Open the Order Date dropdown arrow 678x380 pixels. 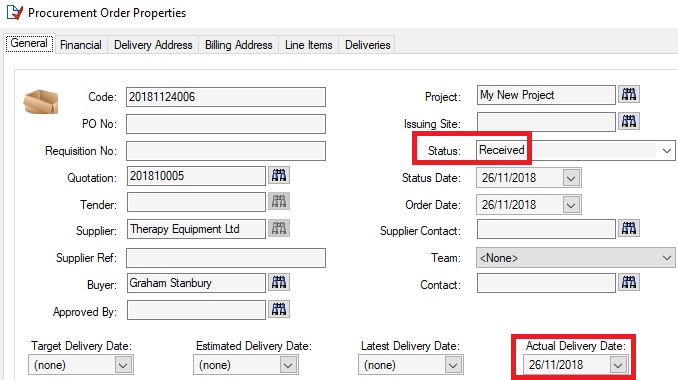tap(571, 205)
